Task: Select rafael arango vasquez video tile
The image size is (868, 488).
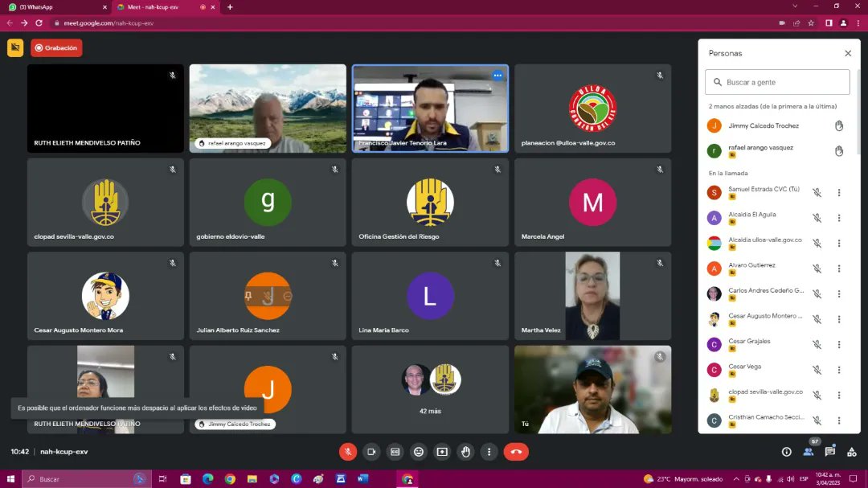Action: point(268,109)
